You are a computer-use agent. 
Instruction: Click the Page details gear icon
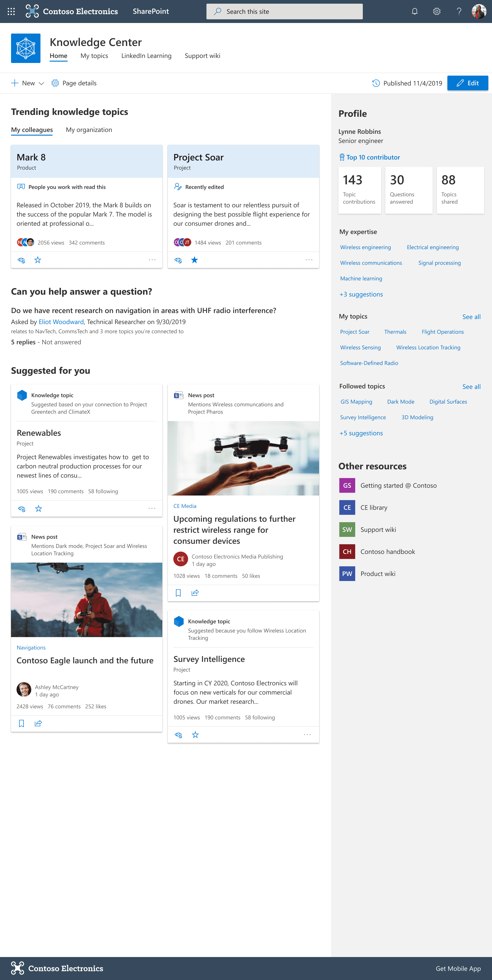coord(55,83)
